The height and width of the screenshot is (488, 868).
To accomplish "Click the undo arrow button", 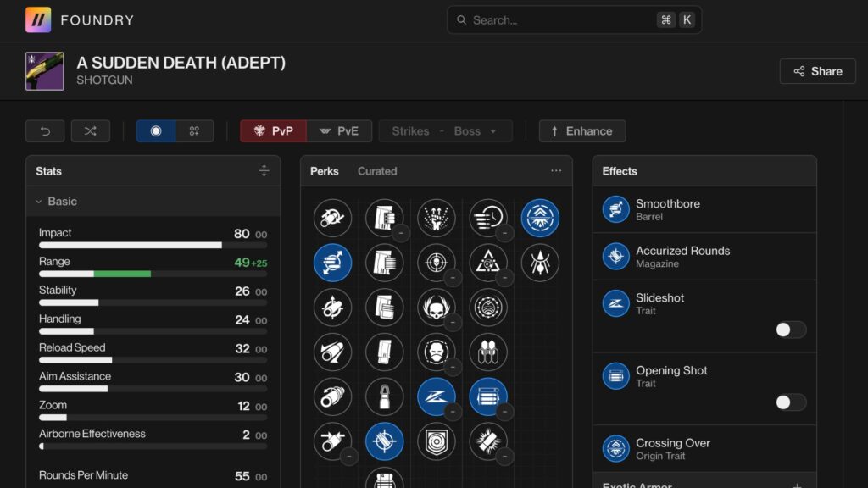I will [x=45, y=131].
